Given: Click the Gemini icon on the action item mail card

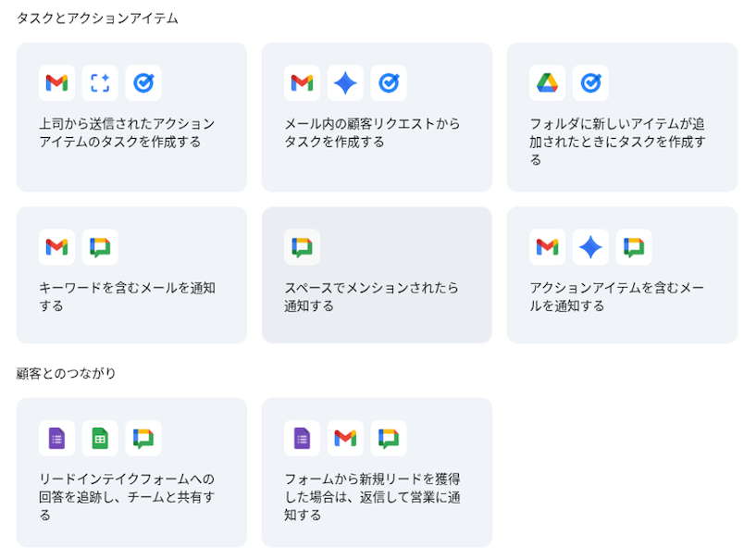Looking at the screenshot, I should (592, 247).
